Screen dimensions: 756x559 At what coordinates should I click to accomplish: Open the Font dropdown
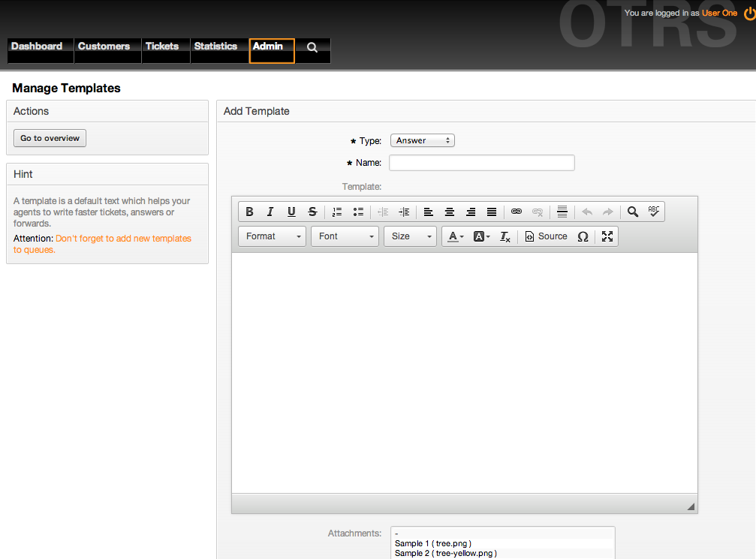[x=345, y=236]
